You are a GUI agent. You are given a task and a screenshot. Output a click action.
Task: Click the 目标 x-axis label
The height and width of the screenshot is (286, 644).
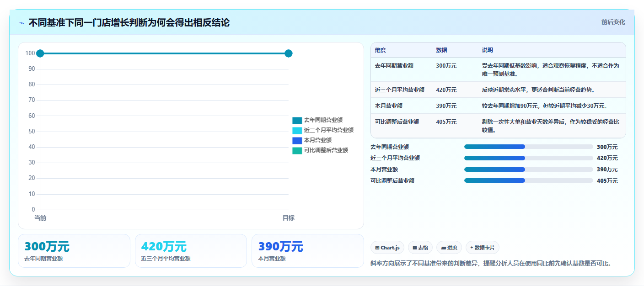(288, 218)
